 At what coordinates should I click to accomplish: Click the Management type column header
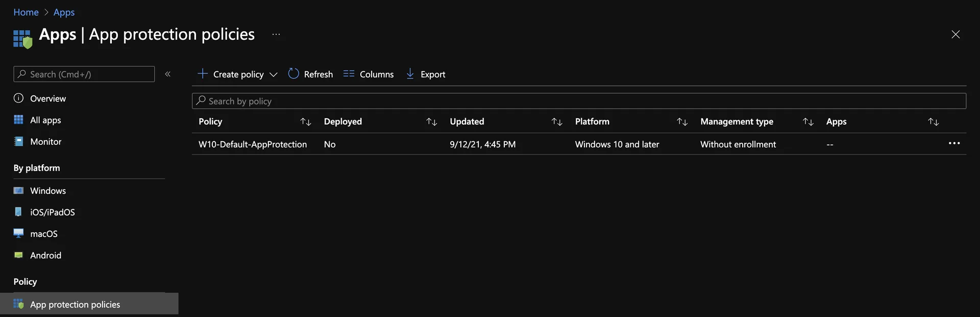pos(737,121)
